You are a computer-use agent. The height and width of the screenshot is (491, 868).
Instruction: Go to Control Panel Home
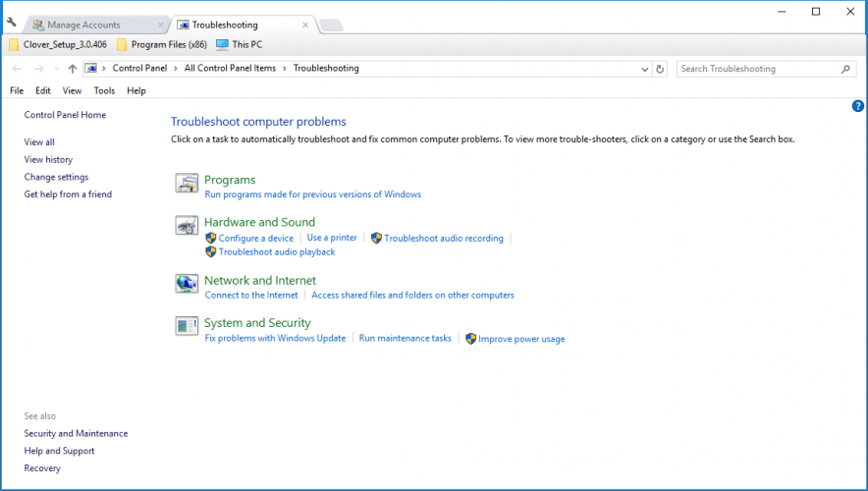65,115
